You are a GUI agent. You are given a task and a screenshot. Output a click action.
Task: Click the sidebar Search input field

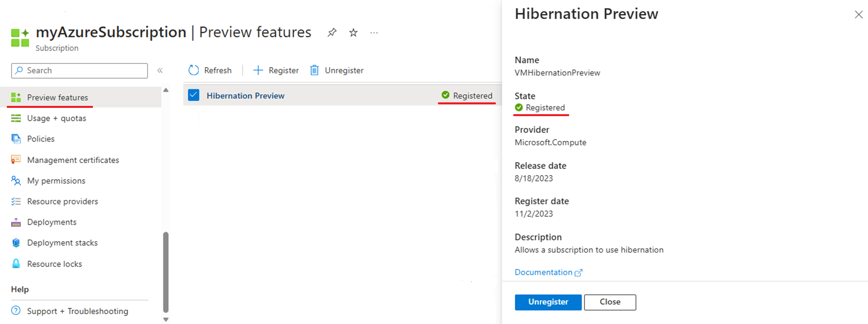[x=80, y=70]
